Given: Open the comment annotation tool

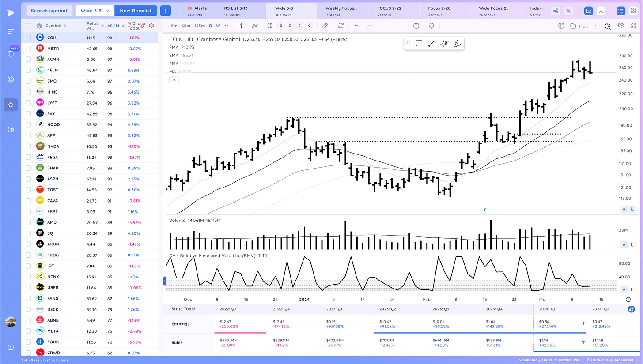Looking at the screenshot, I should coord(419,43).
